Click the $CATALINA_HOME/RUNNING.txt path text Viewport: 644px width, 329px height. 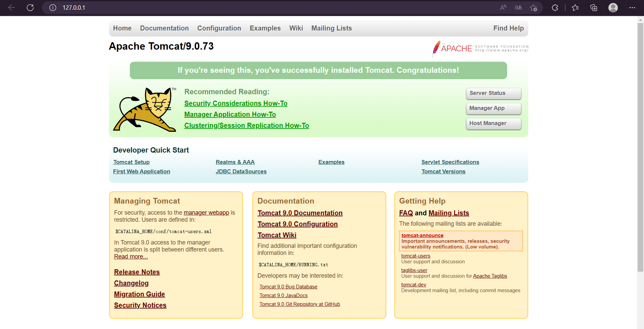[293, 265]
